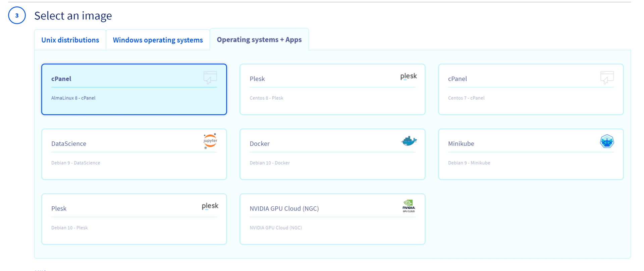The image size is (644, 271).
Task: Click the cPanel icon on Centos 7 card
Action: click(607, 77)
